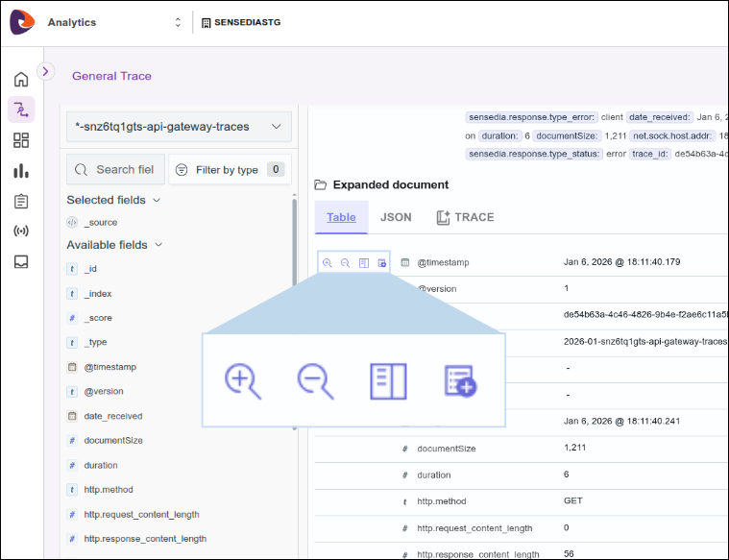
Task: Switch to the TRACE tab
Action: click(466, 217)
